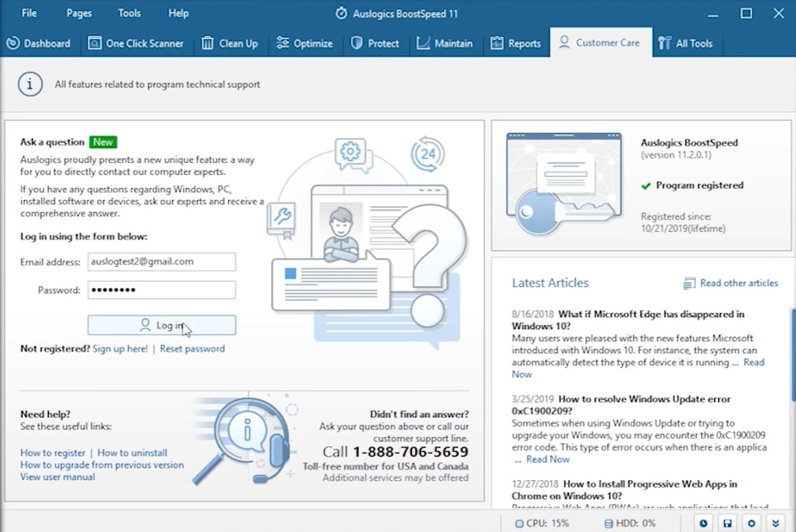Screen dimensions: 796x532
Task: Click the green Program registered checkmark
Action: point(646,186)
